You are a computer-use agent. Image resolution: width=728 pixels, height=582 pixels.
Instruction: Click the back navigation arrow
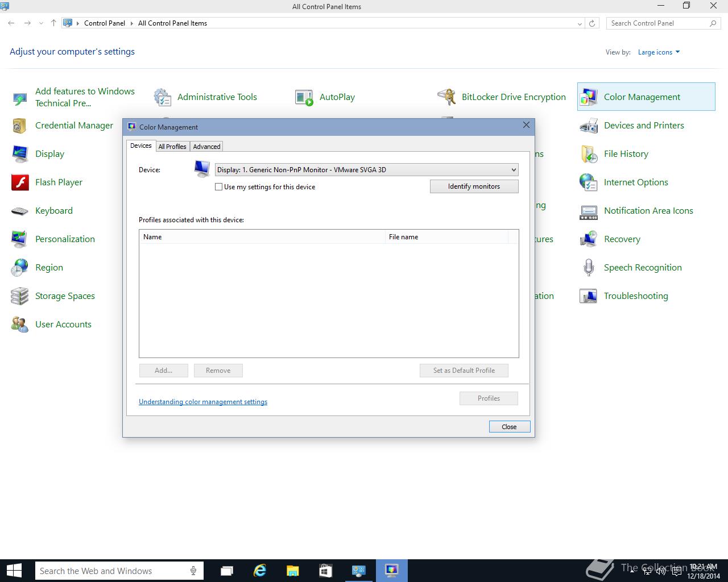pyautogui.click(x=11, y=23)
